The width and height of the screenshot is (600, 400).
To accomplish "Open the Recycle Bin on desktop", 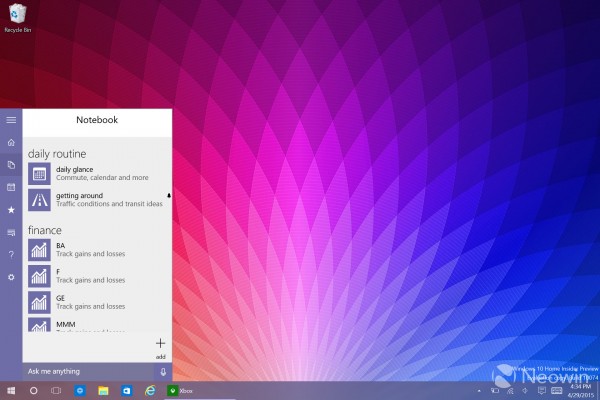I will (x=14, y=15).
